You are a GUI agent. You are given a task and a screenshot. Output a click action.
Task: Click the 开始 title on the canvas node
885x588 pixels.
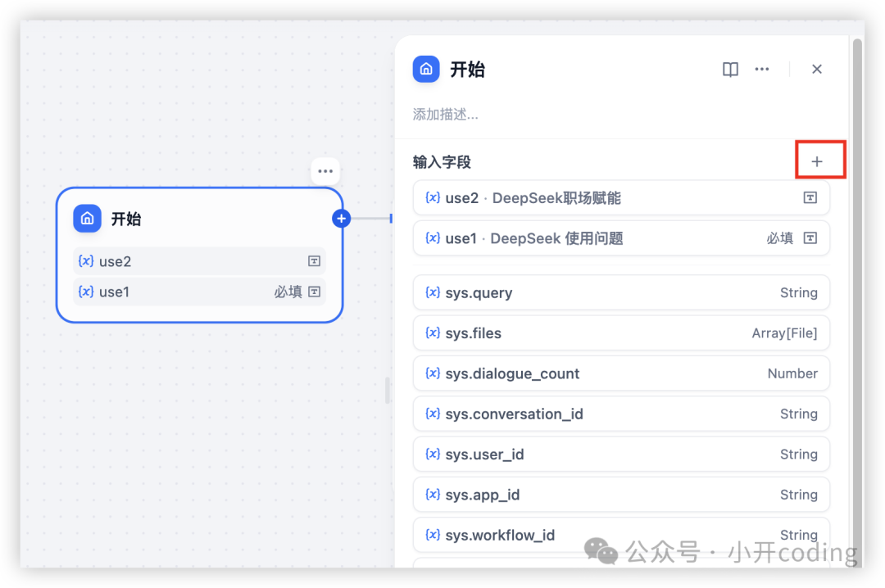(x=126, y=219)
